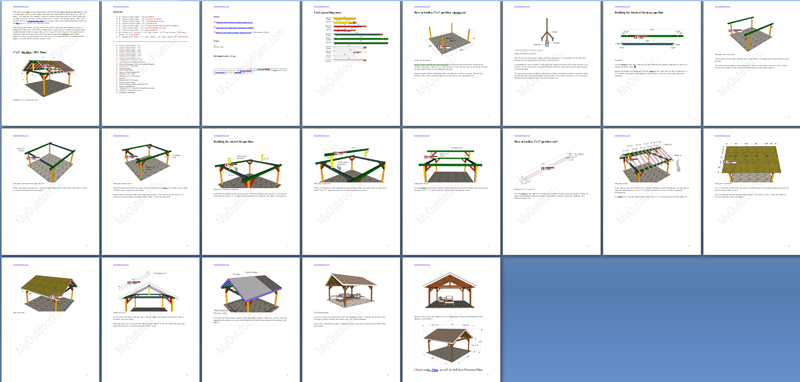Open first page with 17x17 pavilion intro
This screenshot has width=800, height=382.
(49, 63)
